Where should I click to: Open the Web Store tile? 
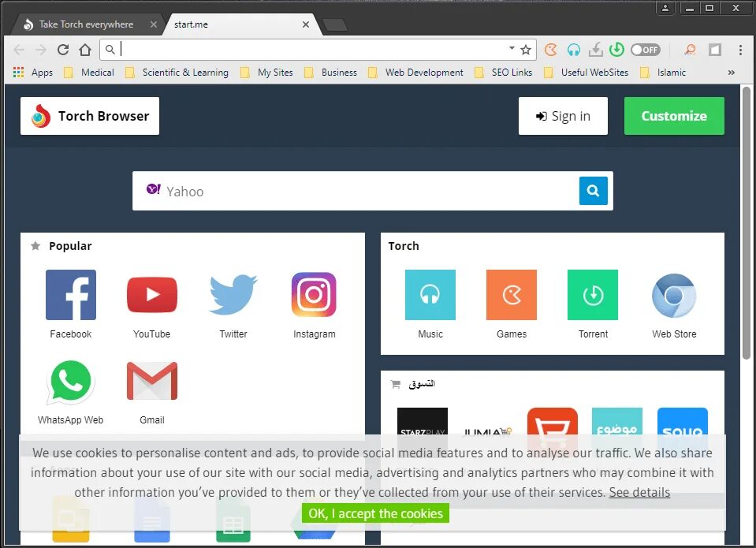[674, 296]
